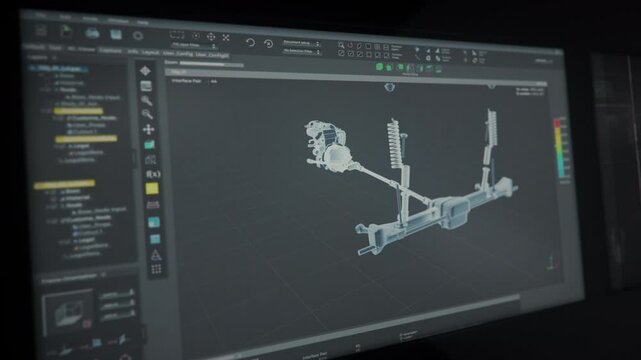Click the lower teal square icon
641x360 pixels.
(x=155, y=239)
